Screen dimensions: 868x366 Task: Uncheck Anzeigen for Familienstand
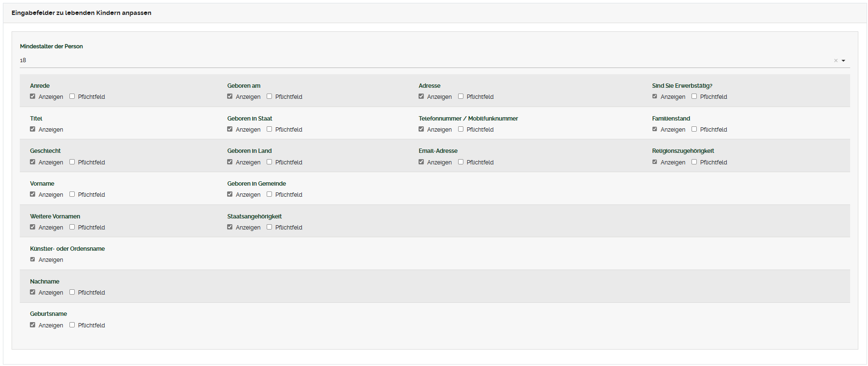pos(655,129)
